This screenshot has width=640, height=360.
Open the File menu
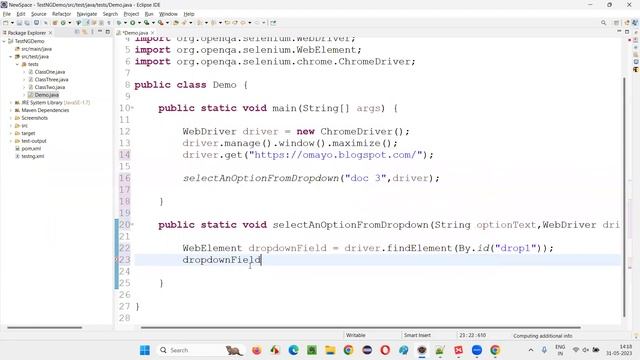click(7, 14)
